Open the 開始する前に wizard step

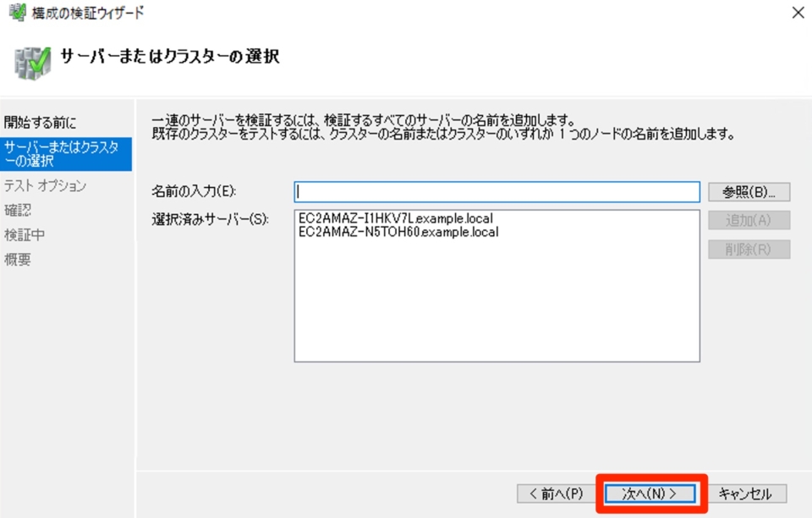40,123
